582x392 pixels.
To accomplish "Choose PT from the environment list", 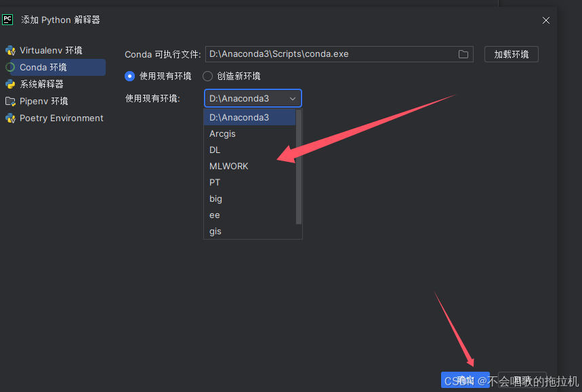I will click(249, 183).
